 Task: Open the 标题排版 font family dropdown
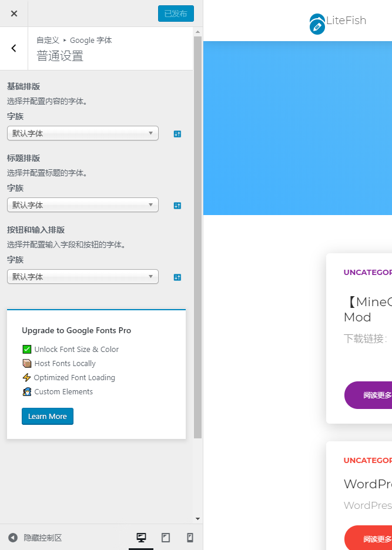(83, 205)
